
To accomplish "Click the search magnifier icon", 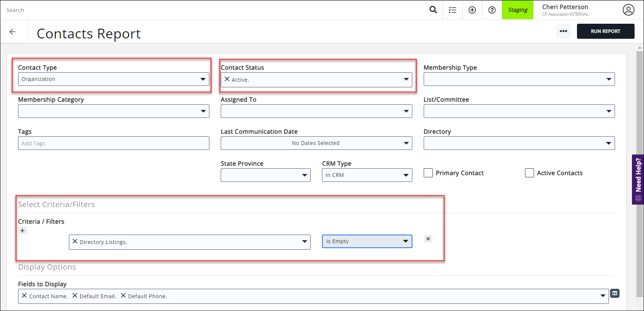I will 433,10.
